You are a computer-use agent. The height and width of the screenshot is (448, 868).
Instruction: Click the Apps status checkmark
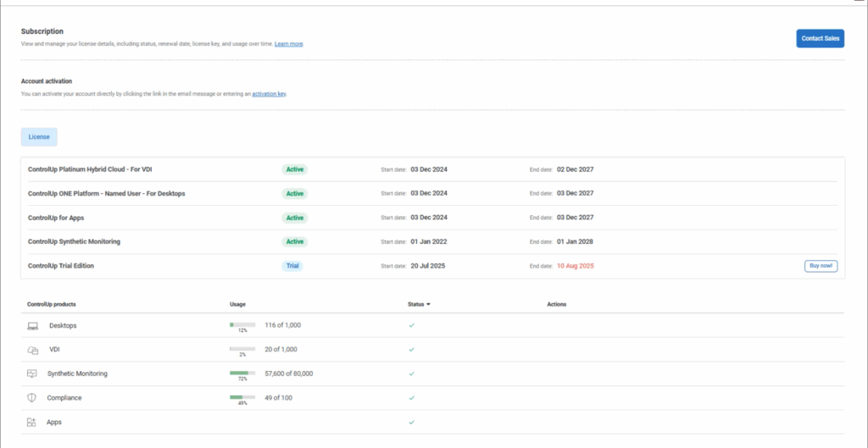(411, 422)
